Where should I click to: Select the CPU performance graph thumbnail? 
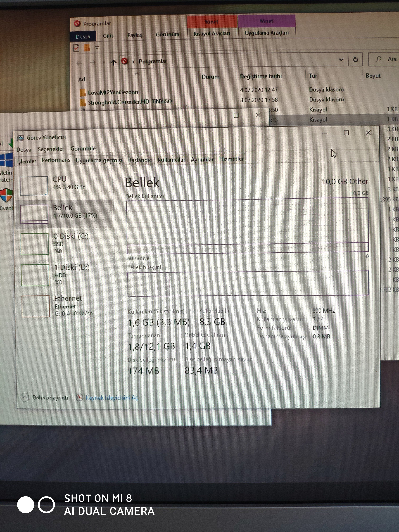[x=34, y=186]
